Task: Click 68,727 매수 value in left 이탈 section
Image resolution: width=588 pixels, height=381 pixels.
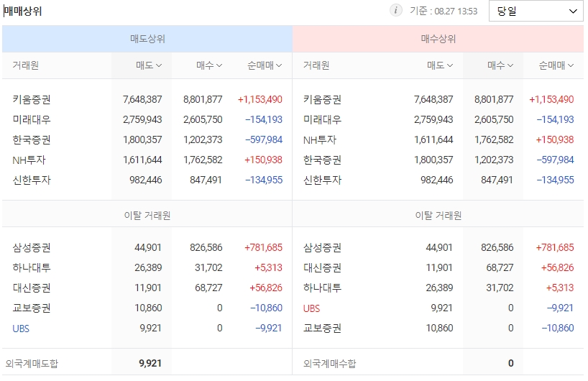Action: (208, 288)
